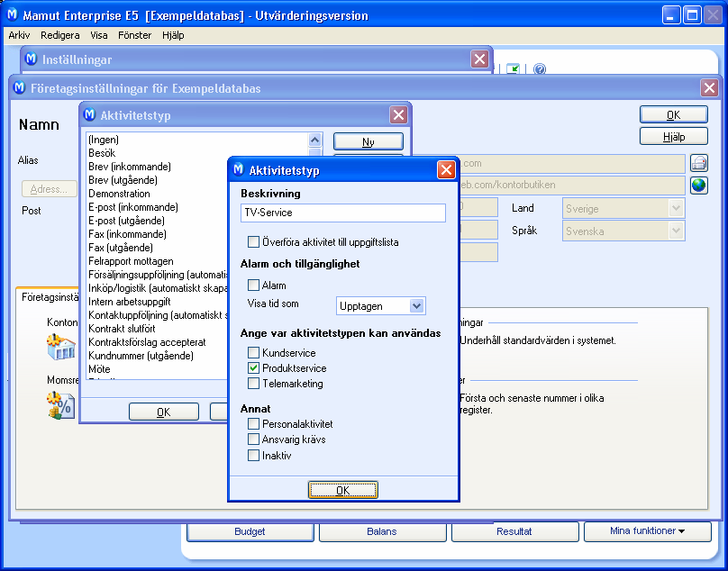
Task: Check the Kundservice checkbox
Action: [253, 353]
